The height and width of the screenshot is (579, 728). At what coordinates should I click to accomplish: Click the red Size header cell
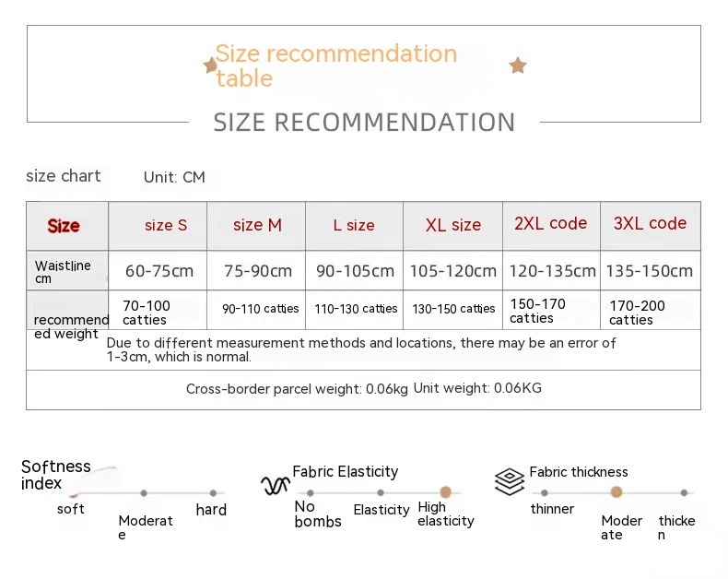coord(64,226)
